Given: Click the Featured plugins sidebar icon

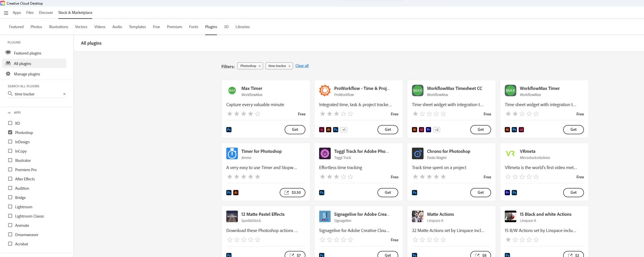Looking at the screenshot, I should click(8, 53).
